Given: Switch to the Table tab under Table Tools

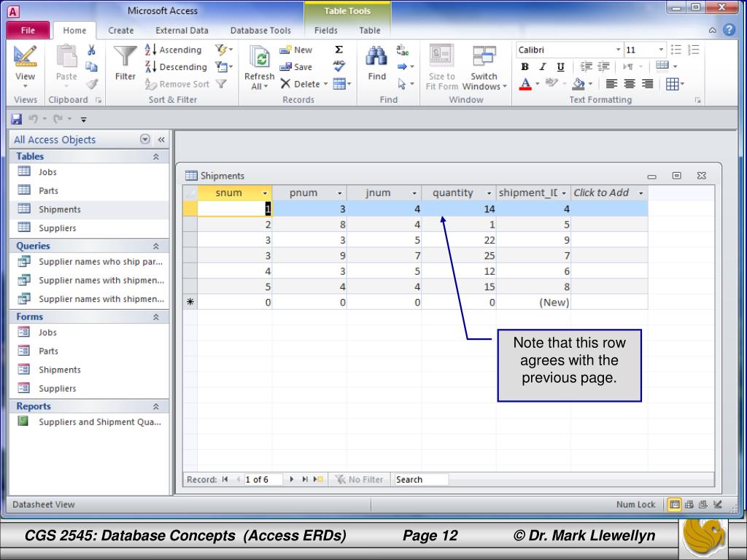Looking at the screenshot, I should point(370,30).
